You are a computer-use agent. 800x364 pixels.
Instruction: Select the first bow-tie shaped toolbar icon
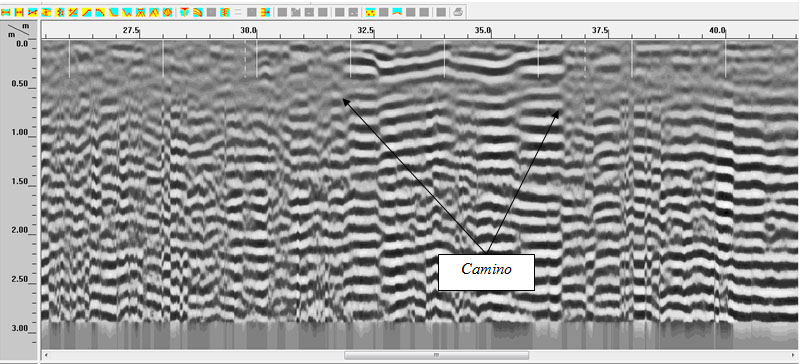(x=6, y=11)
